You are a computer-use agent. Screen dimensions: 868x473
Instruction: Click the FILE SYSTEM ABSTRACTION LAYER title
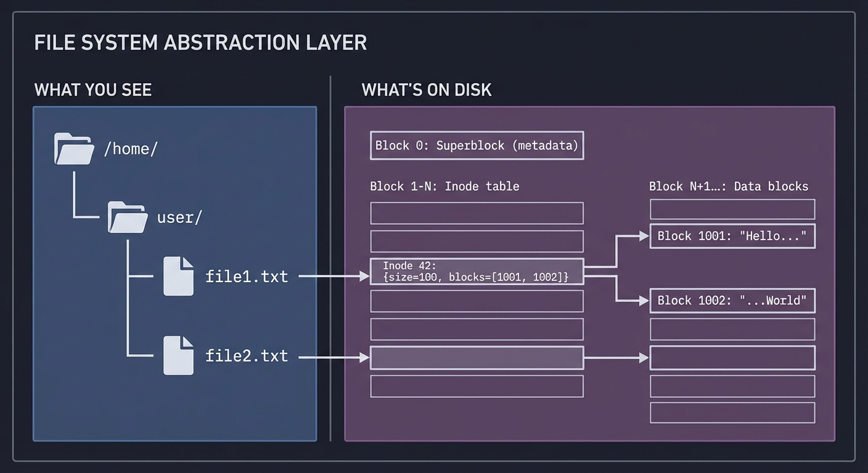pos(200,42)
